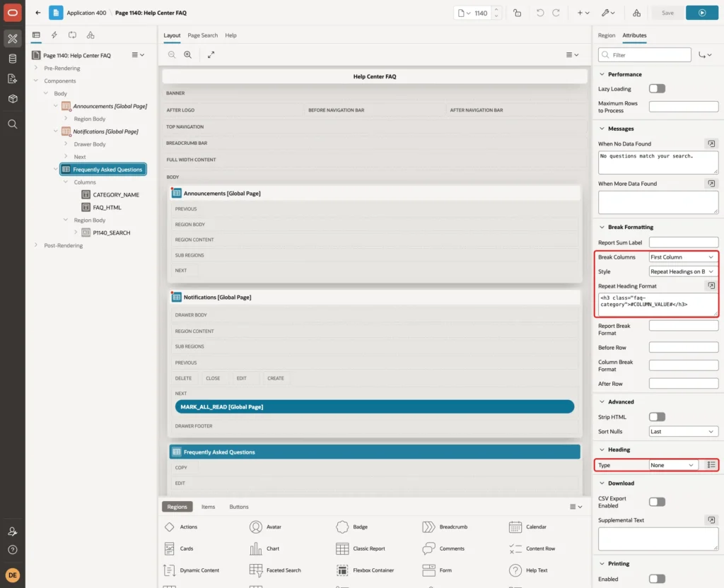
Task: Switch to the Page Search tab
Action: coord(202,35)
